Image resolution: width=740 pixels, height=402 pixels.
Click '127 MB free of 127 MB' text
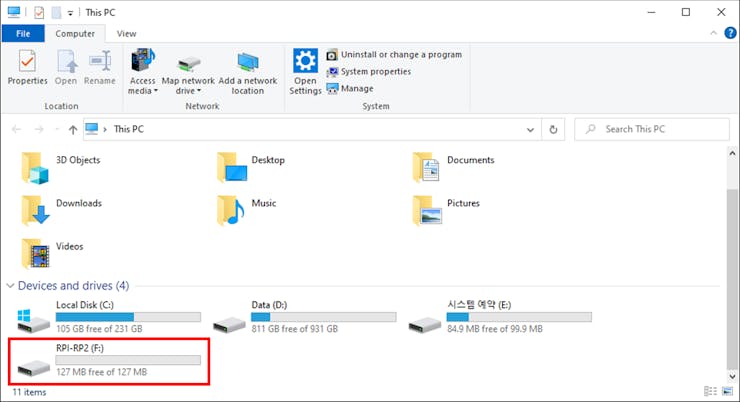(x=101, y=372)
